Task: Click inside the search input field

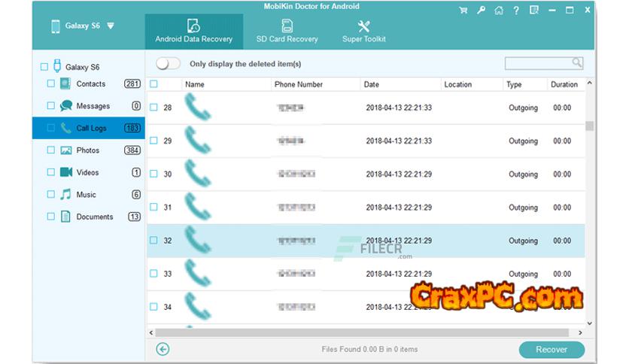Action: pyautogui.click(x=537, y=64)
